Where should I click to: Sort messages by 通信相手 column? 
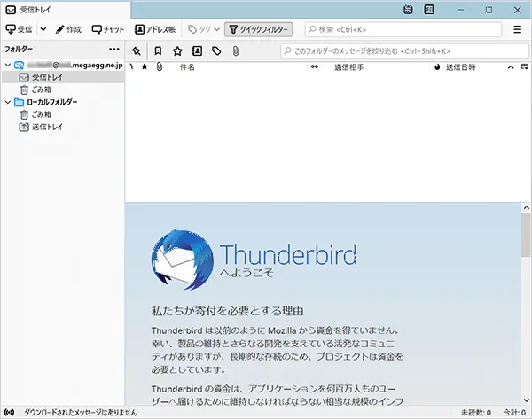coord(349,67)
